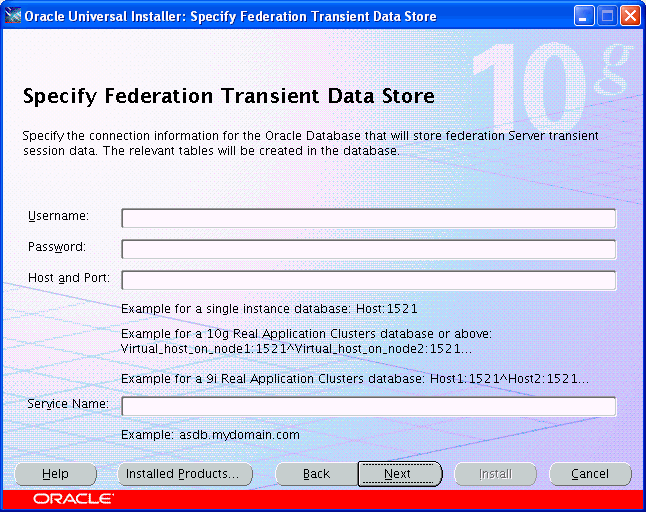Focus the Password input field
This screenshot has width=646, height=512.
coord(369,249)
